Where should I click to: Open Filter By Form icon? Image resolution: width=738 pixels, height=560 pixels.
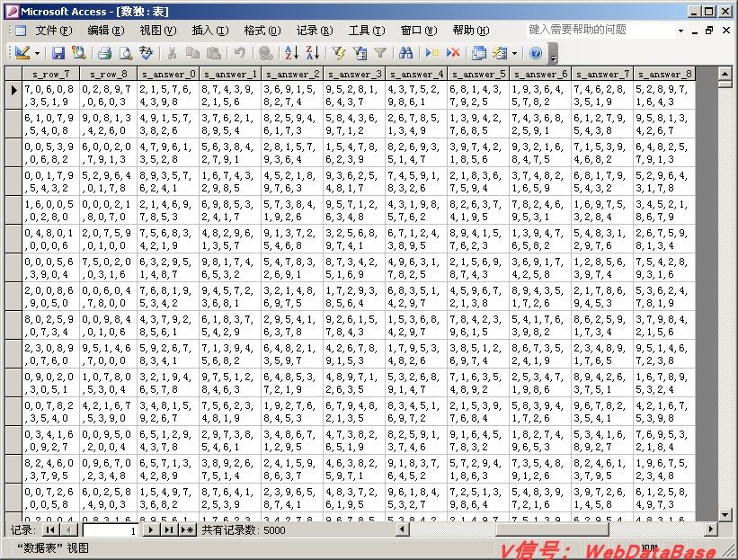click(360, 53)
